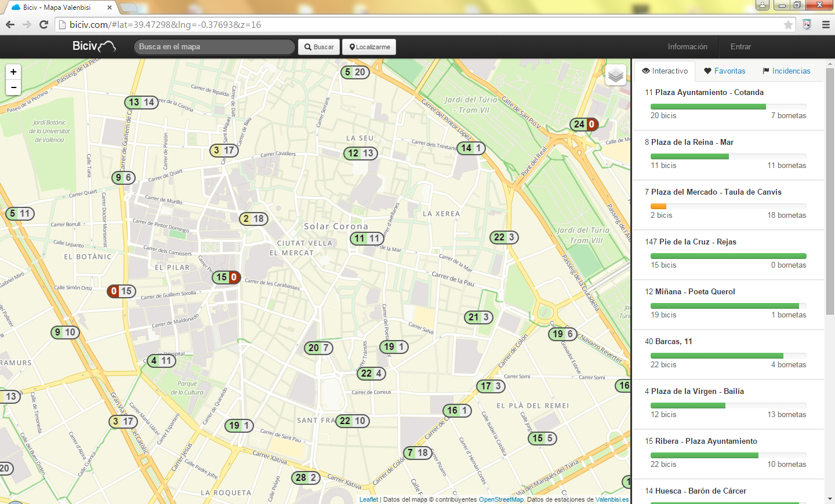Bookmark this page with star icon
Viewport: 835px width, 504px height.
click(x=788, y=25)
